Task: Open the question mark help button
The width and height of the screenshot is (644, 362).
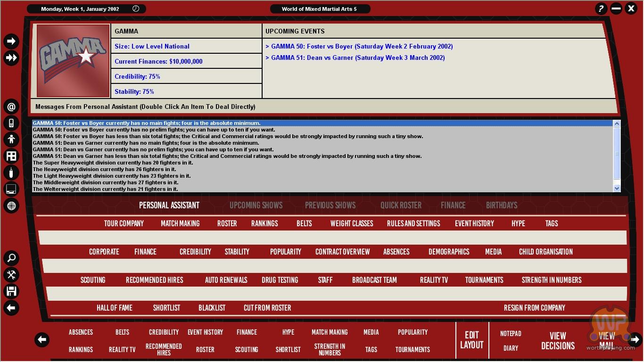Action: (x=601, y=8)
